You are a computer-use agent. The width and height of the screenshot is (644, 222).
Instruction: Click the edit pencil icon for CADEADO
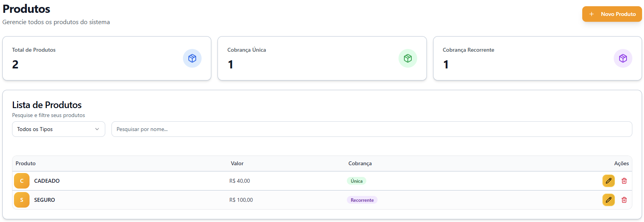[608, 181]
